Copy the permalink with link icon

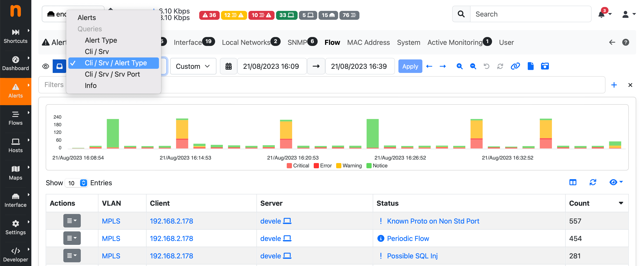(x=515, y=66)
